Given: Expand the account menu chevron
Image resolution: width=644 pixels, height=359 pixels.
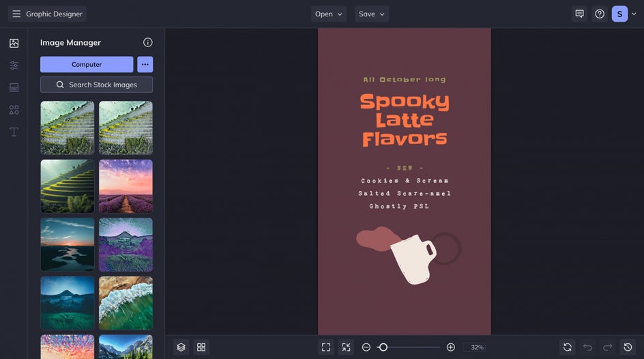Looking at the screenshot, I should pos(634,14).
